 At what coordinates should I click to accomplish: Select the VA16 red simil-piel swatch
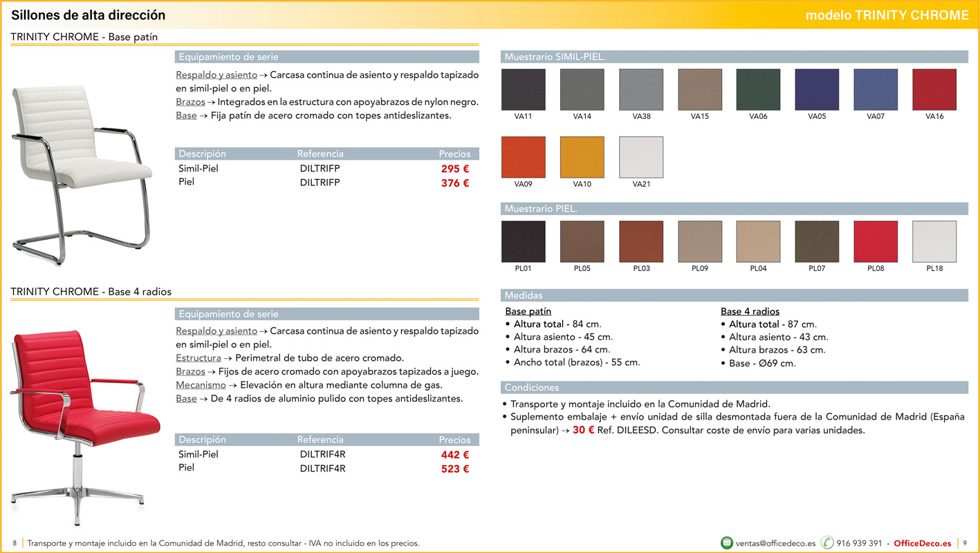934,90
